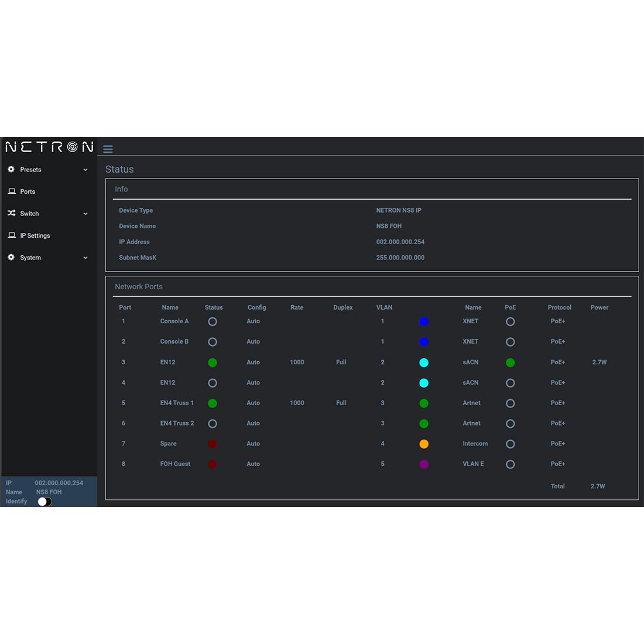
Task: Click the status indicator for Console A
Action: [212, 321]
